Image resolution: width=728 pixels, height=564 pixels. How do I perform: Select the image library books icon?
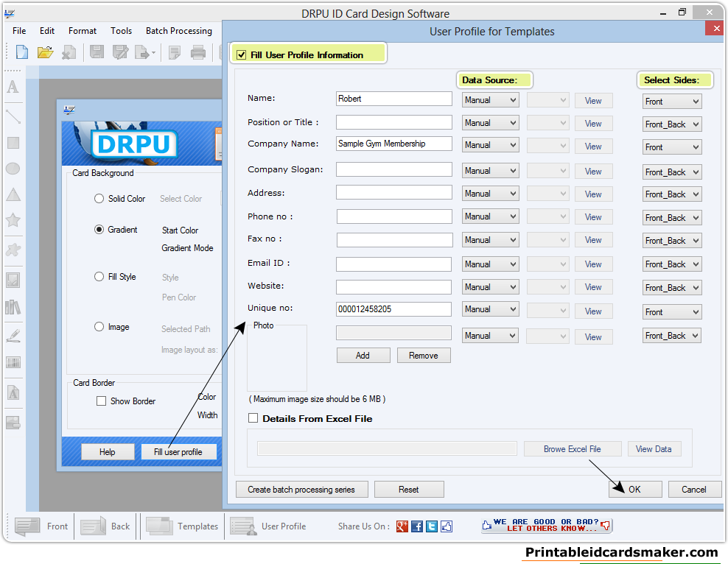13,307
